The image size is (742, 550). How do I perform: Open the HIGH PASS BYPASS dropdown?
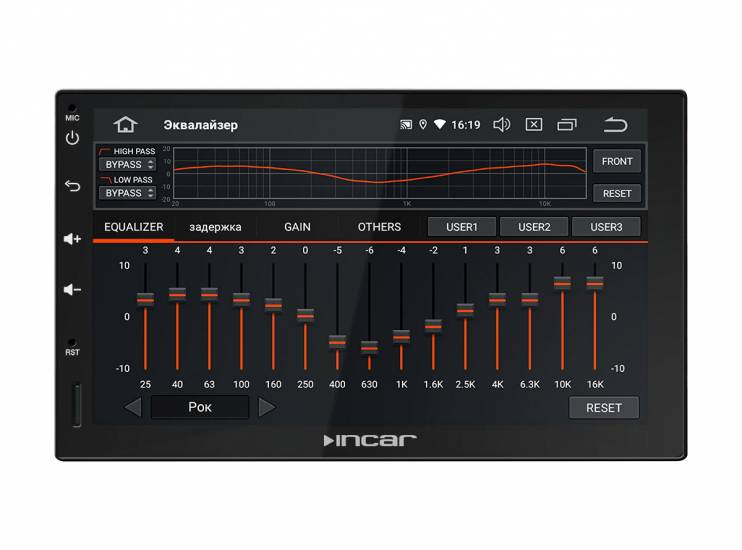127,164
